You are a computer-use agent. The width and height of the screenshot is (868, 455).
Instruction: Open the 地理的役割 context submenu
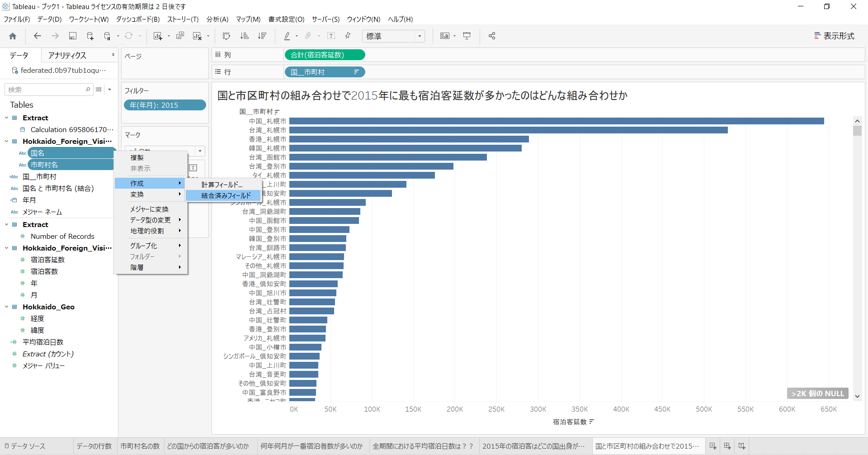[x=151, y=231]
